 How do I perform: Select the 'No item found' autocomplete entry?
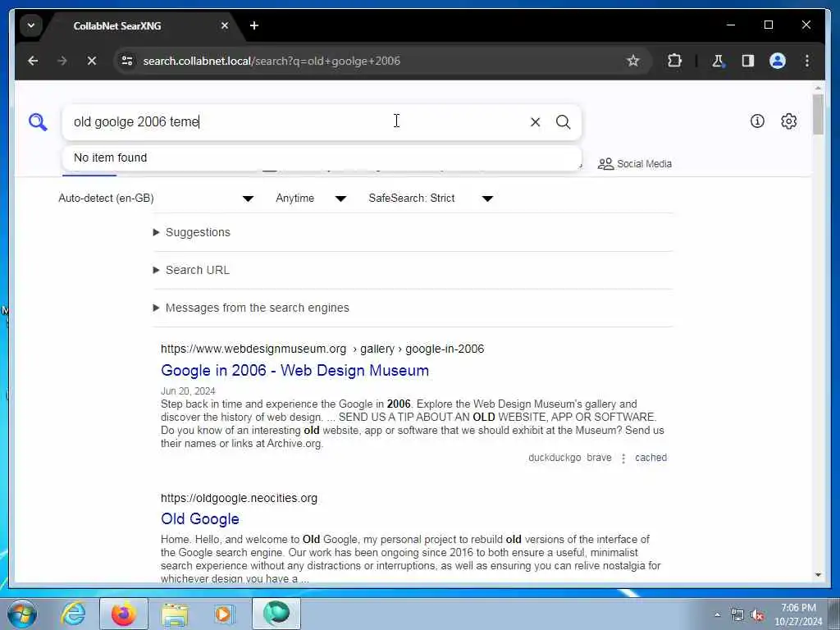(322, 157)
